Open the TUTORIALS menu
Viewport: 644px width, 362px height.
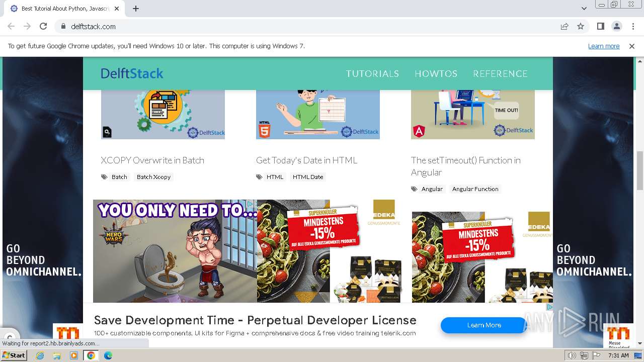pos(372,73)
